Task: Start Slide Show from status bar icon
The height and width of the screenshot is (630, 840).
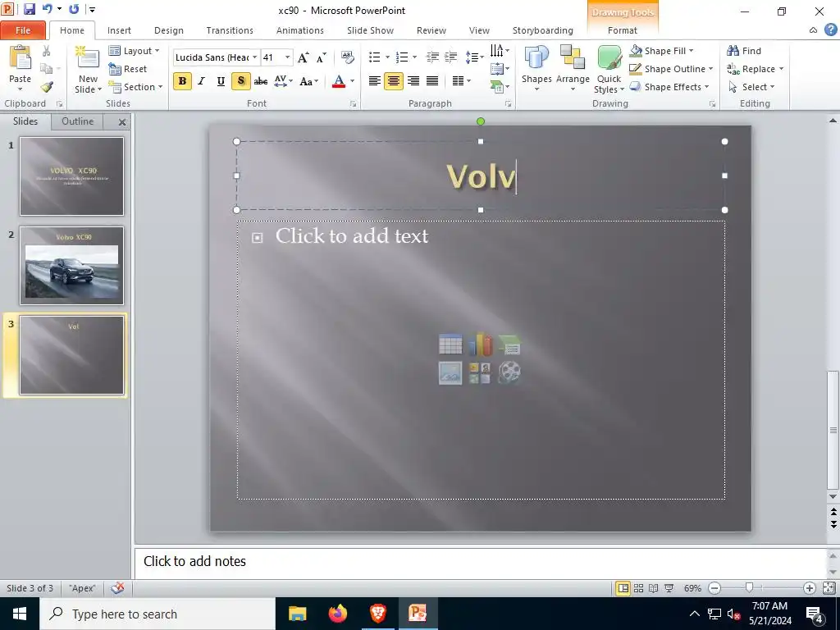Action: (x=669, y=588)
